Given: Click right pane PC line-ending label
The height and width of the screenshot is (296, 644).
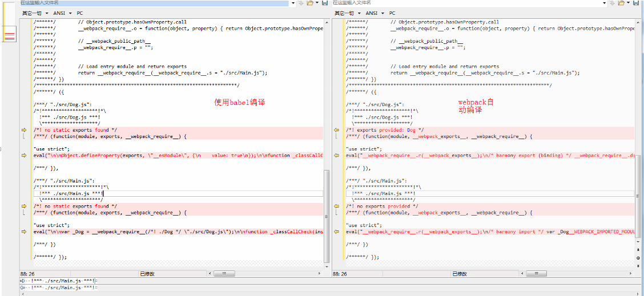Looking at the screenshot, I should [x=392, y=13].
